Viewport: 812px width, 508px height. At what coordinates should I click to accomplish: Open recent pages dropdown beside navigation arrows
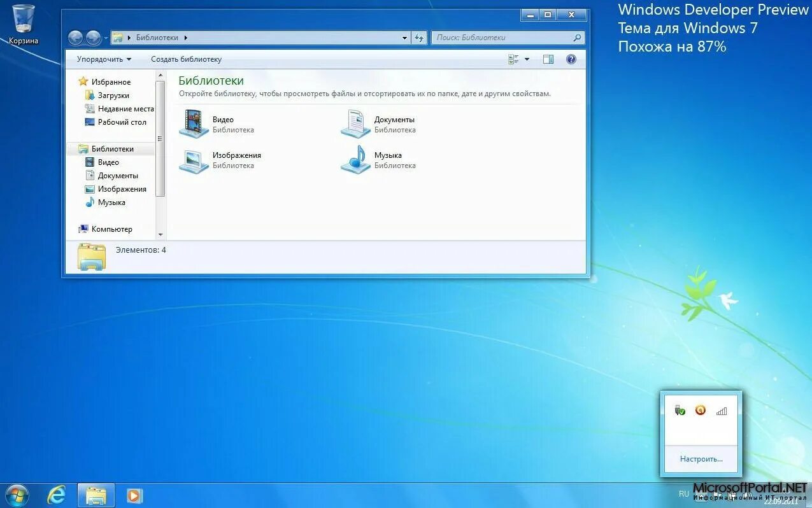pyautogui.click(x=106, y=38)
